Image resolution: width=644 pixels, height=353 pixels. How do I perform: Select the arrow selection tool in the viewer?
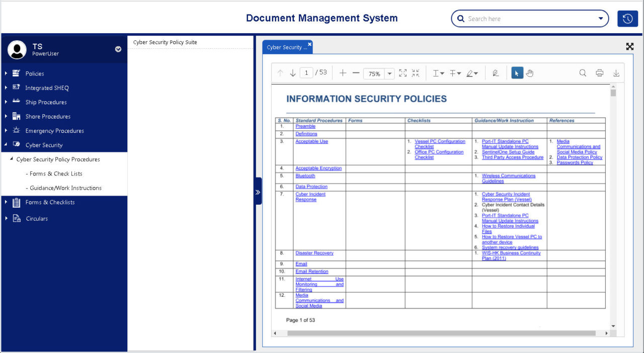[517, 72]
